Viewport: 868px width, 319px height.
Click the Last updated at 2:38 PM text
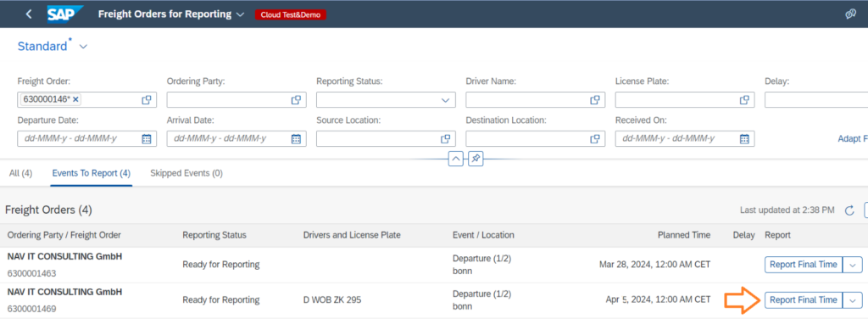tap(787, 210)
